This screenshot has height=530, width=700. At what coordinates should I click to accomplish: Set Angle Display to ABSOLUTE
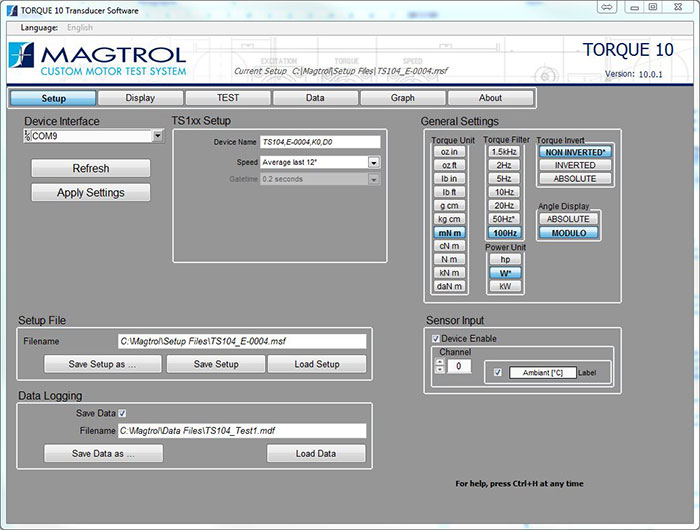(x=568, y=219)
